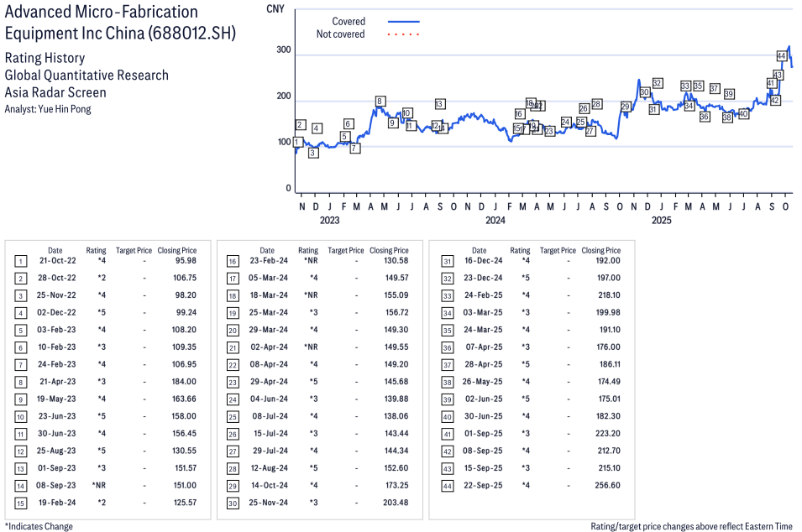Click chart marker 32 near December 2024
Screen dimensions: 802x532
[x=658, y=83]
